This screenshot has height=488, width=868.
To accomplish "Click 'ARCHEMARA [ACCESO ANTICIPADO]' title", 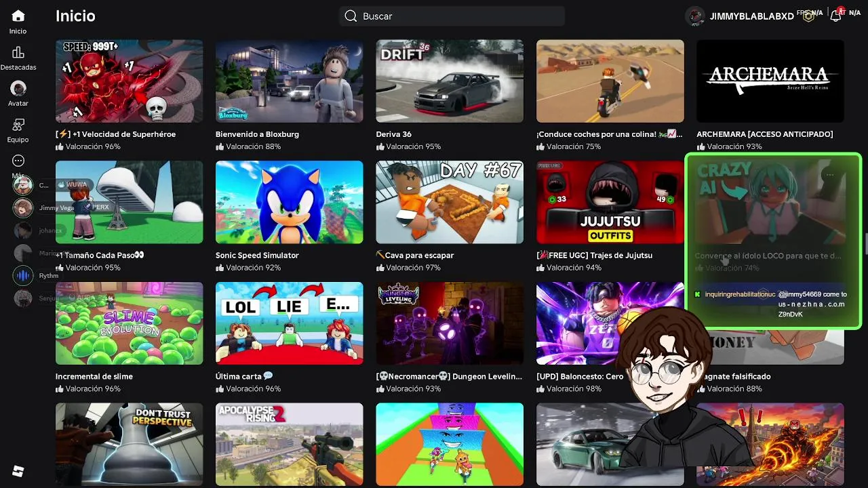I will coord(764,134).
